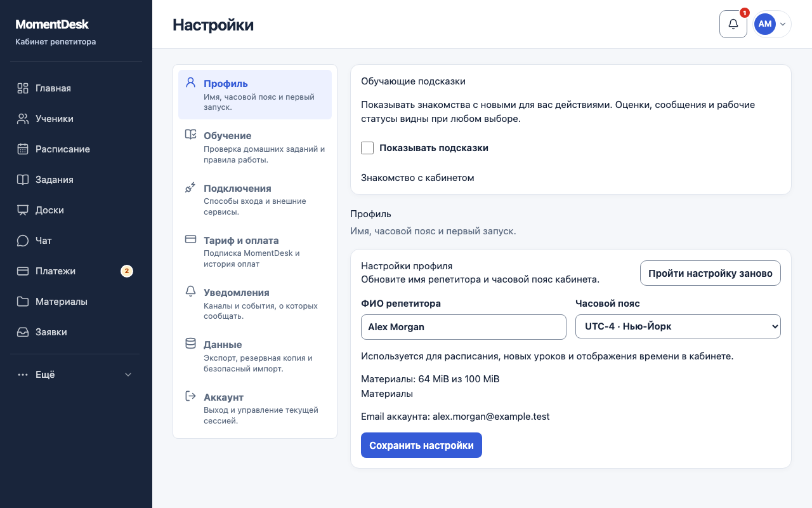812x508 pixels.
Task: Click the Материалы folder icon
Action: (x=23, y=302)
